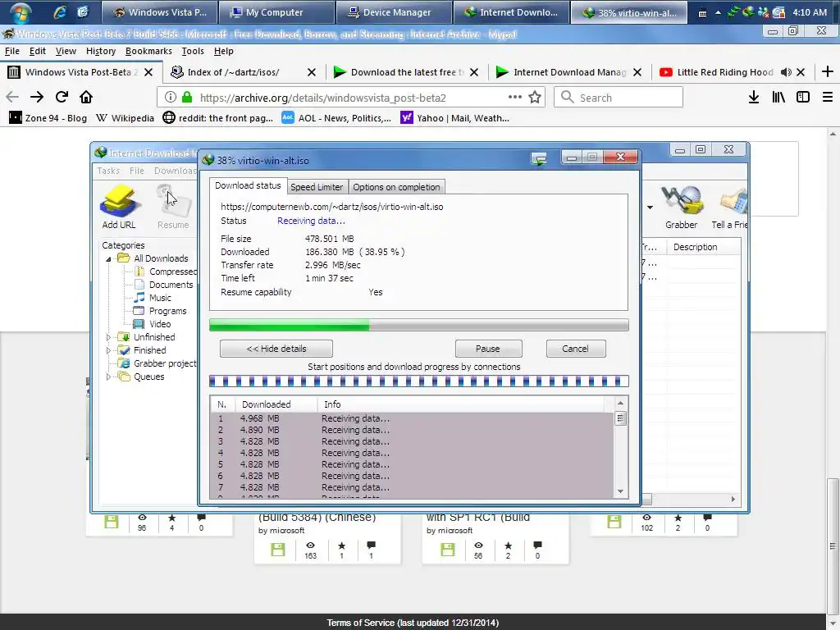This screenshot has width=840, height=630.
Task: Open the Yahoo Mail bookmark
Action: pyautogui.click(x=454, y=118)
